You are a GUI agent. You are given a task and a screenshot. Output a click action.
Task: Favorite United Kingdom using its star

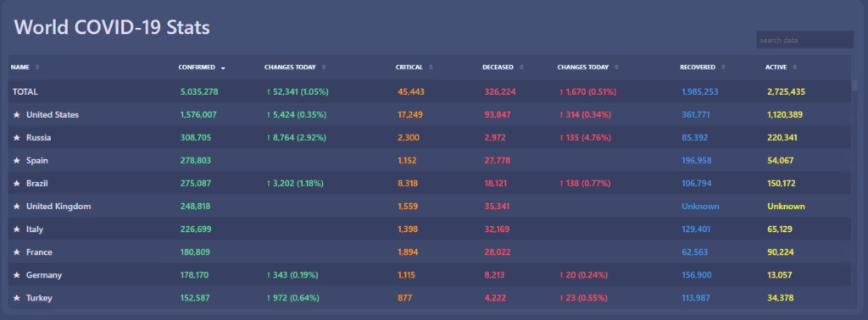click(x=17, y=207)
